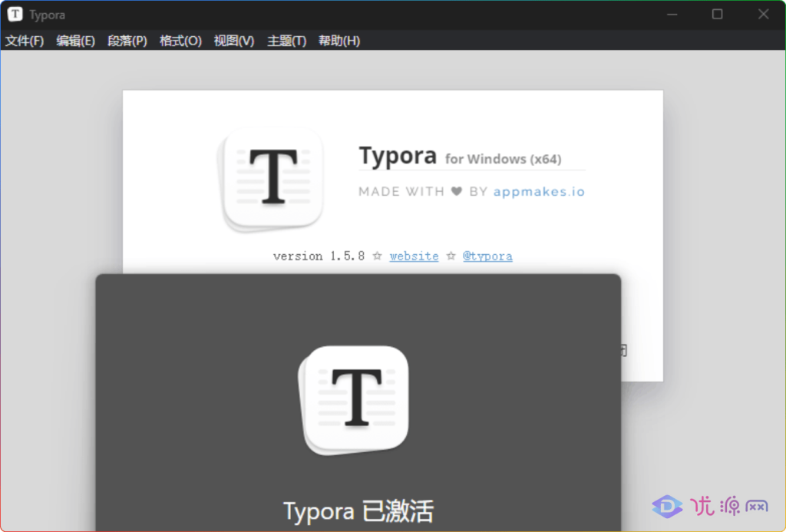The width and height of the screenshot is (786, 532).
Task: Click the 'Typora 已激活' heading
Action: coord(358,511)
